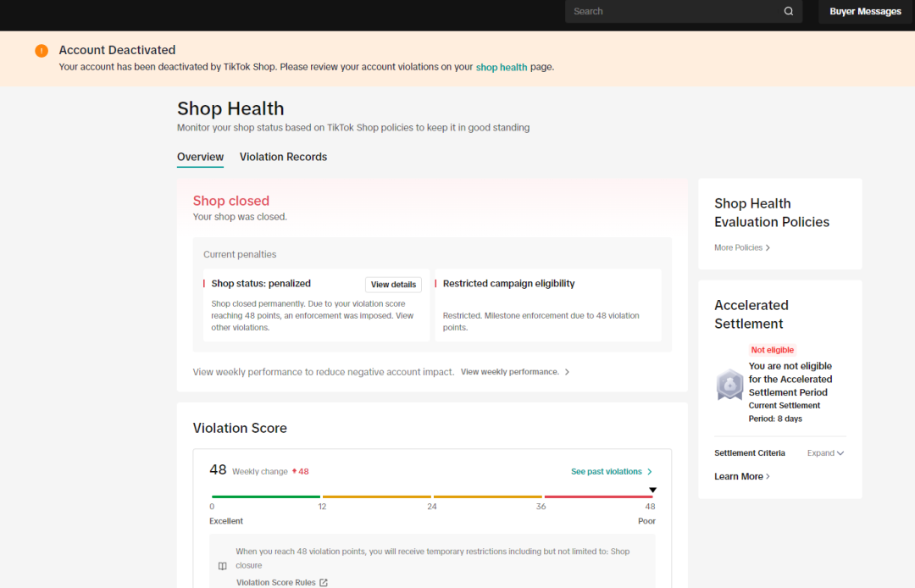Image resolution: width=915 pixels, height=588 pixels.
Task: Click the red weekly change arrow
Action: (294, 472)
